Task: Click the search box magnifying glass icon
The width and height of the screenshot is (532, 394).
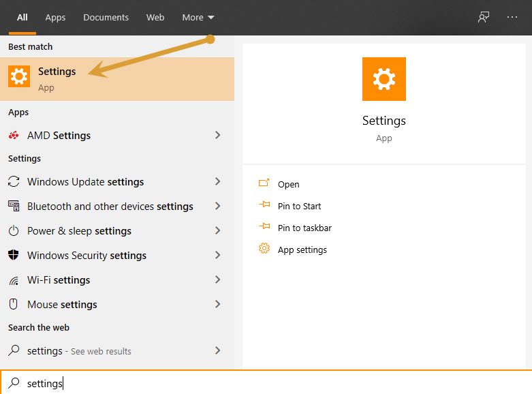Action: click(14, 383)
